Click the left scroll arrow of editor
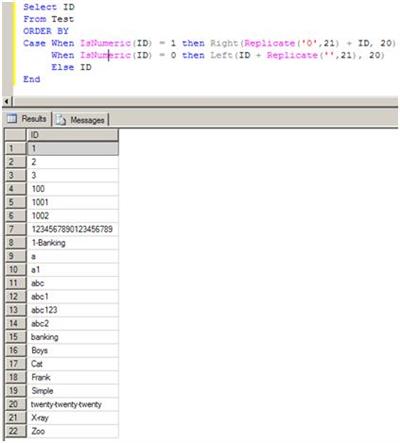Screen dimensions: 400x443 [6, 101]
